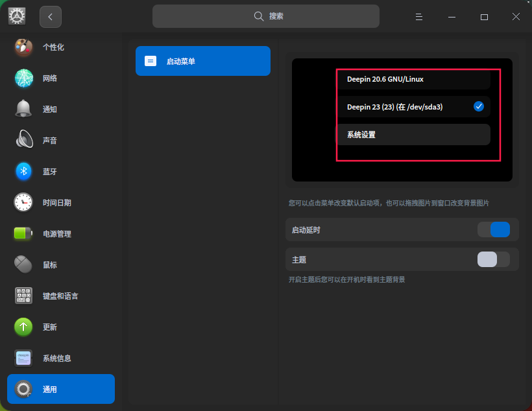Select 更新 in the sidebar
This screenshot has width=532, height=411.
(61, 327)
